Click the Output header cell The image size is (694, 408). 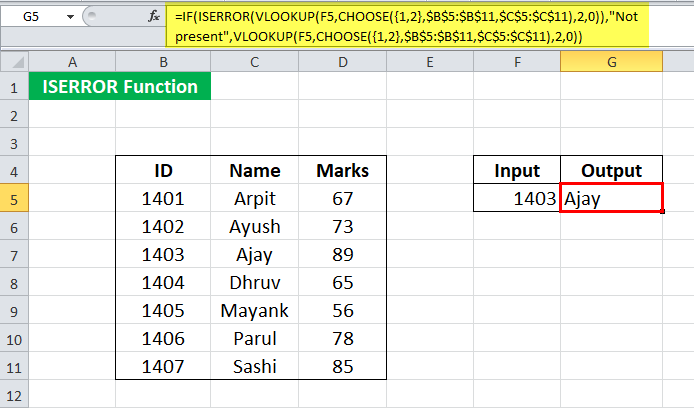tap(611, 170)
